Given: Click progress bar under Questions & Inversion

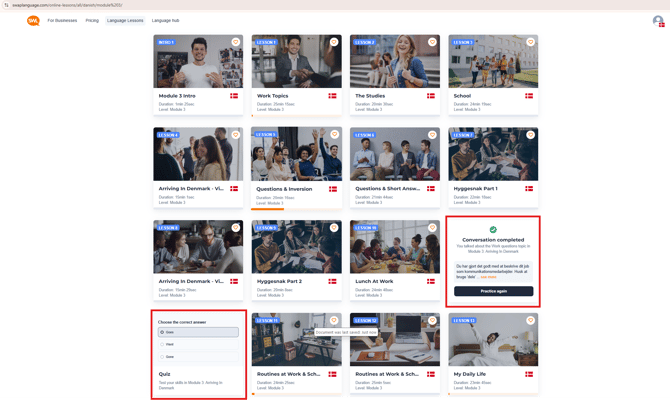Looking at the screenshot, I should pyautogui.click(x=268, y=209).
